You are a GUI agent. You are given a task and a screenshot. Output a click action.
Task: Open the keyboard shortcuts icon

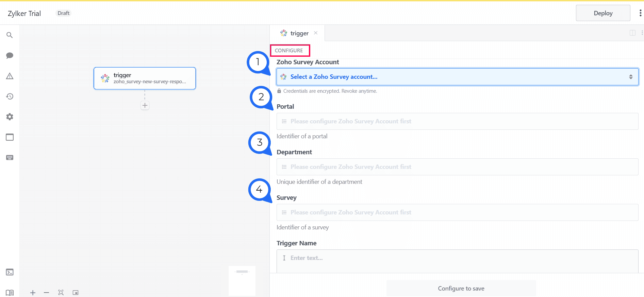pyautogui.click(x=10, y=157)
